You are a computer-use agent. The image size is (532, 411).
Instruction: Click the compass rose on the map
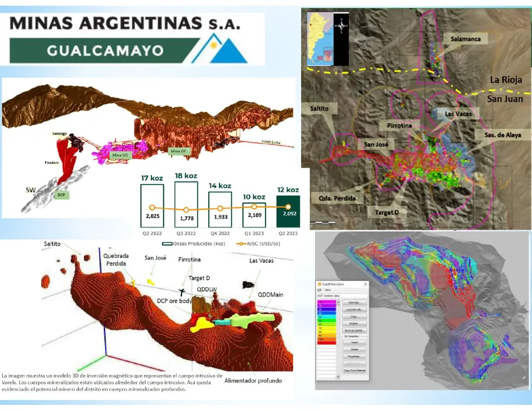tap(341, 26)
